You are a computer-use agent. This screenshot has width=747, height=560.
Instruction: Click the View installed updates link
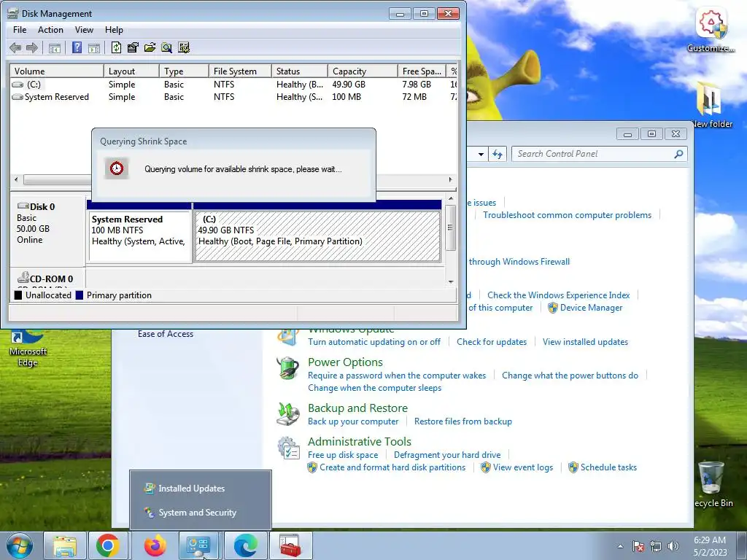(x=585, y=341)
